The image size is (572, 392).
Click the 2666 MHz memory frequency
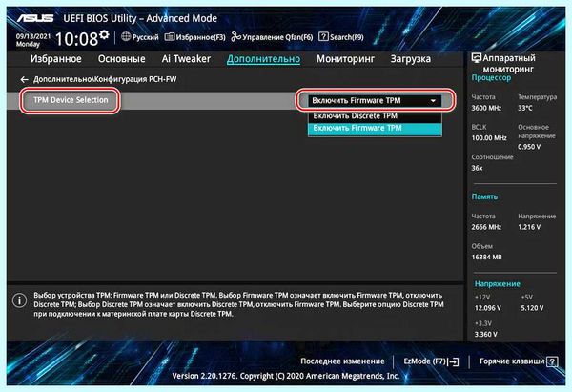[x=486, y=227]
